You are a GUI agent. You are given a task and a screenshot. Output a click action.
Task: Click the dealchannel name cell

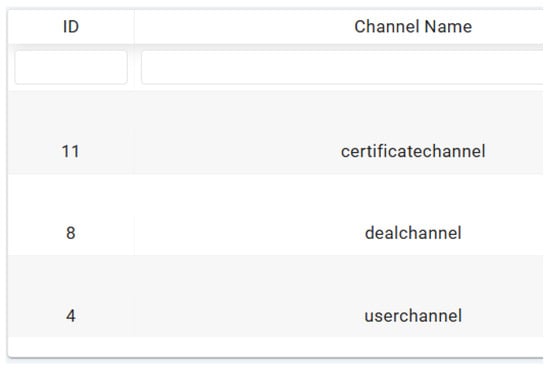338,233
